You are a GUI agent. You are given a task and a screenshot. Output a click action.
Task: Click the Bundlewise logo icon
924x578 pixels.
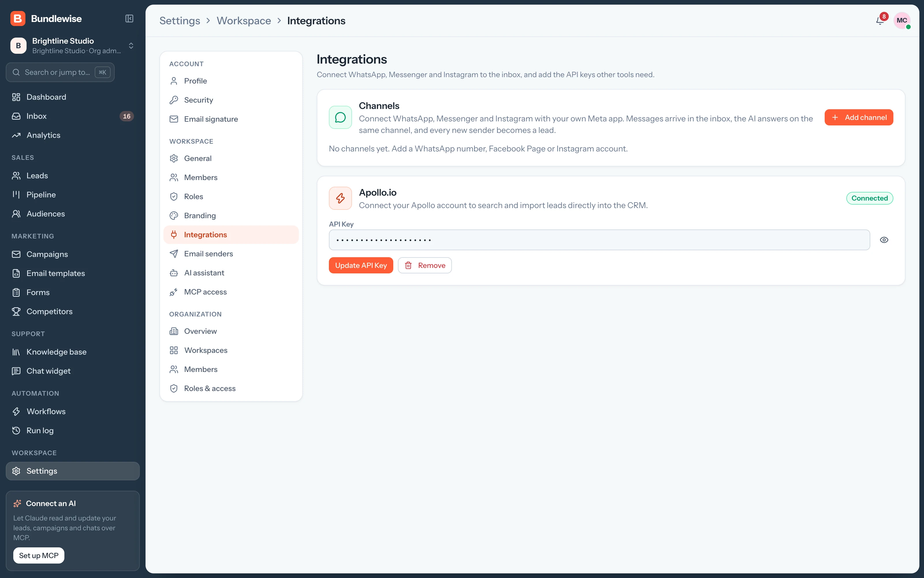(18, 18)
